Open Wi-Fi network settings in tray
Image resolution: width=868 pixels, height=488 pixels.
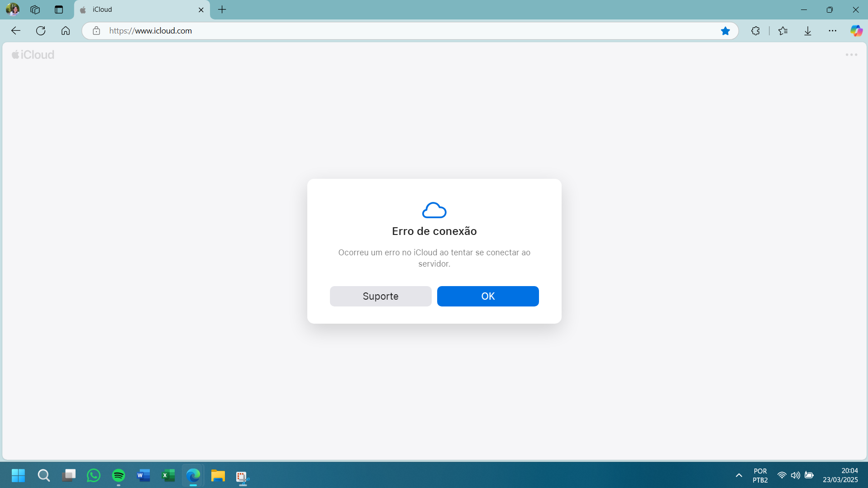pos(782,475)
